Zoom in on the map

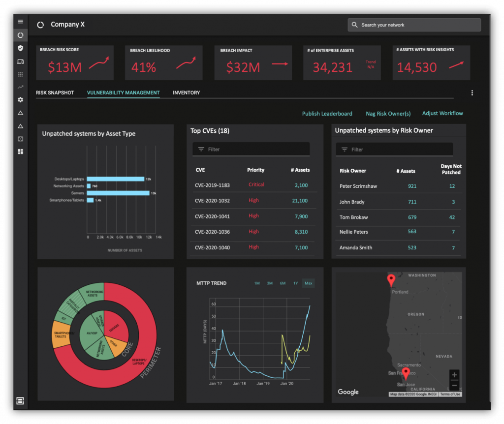pos(454,375)
